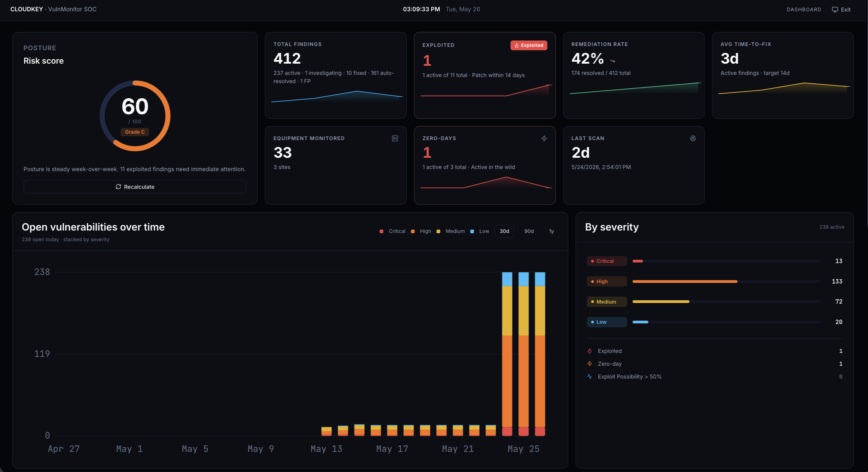
Task: Click the flame icon beside Exploited row
Action: [x=590, y=351]
